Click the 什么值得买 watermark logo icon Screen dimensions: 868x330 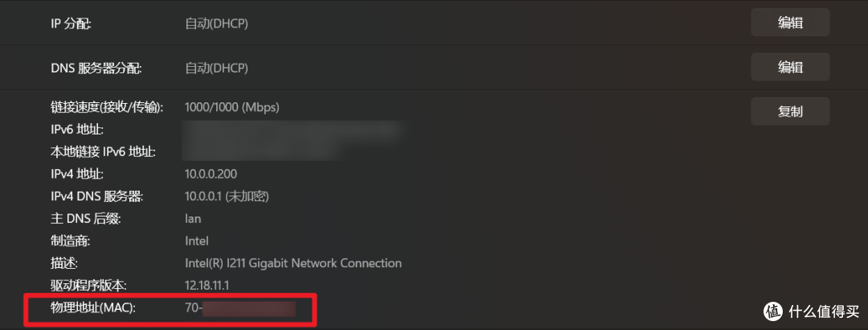tap(773, 311)
